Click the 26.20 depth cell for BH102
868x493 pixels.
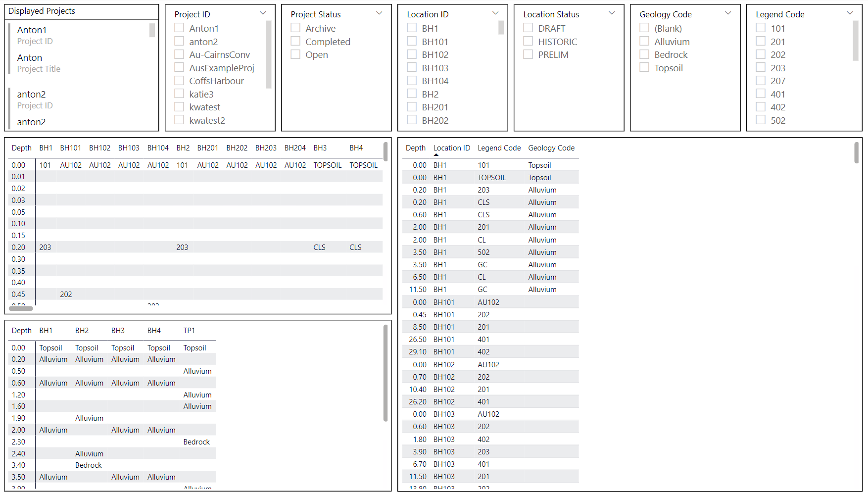pyautogui.click(x=418, y=402)
